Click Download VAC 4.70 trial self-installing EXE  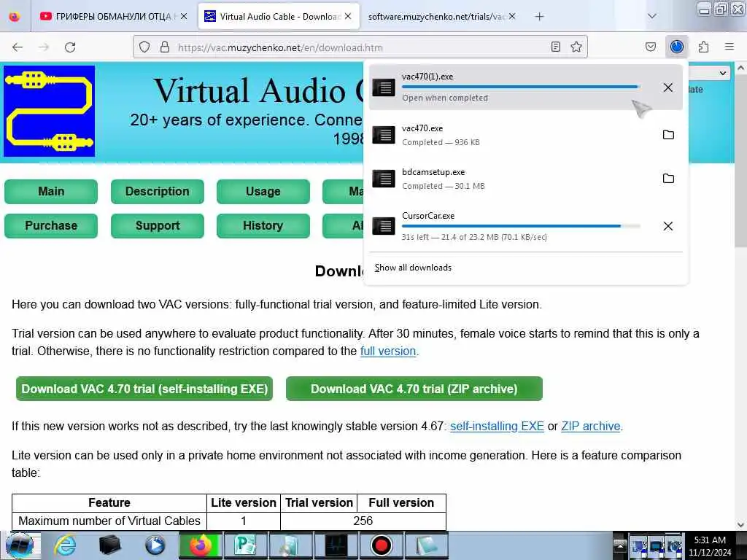[144, 389]
